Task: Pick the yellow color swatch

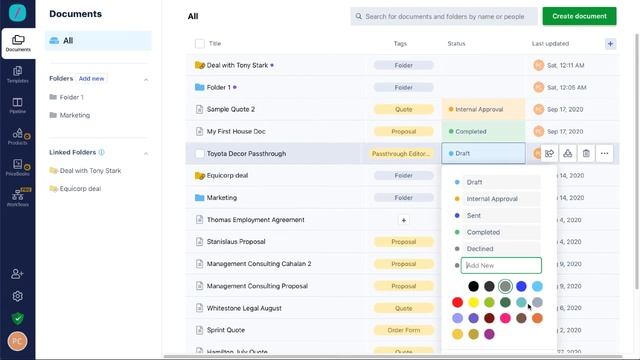Action: 473,302
